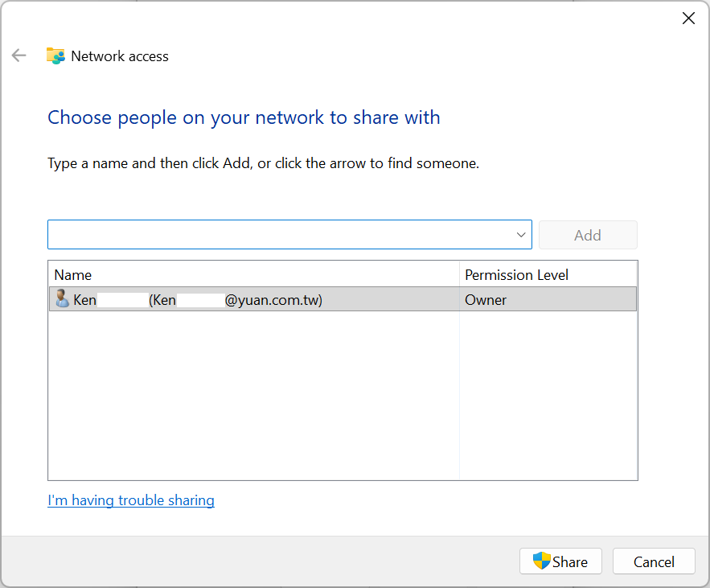Expand the name combo box arrow
710x588 pixels.
point(520,235)
